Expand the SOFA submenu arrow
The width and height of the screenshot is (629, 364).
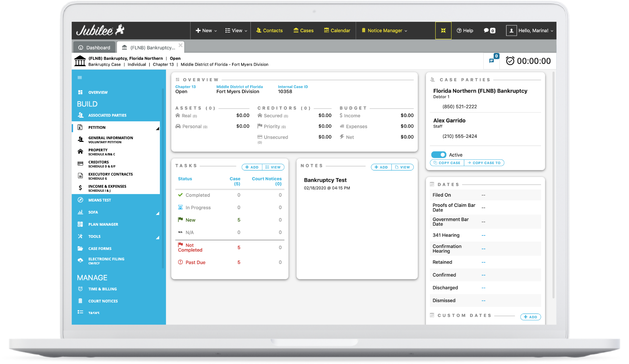[x=158, y=213]
